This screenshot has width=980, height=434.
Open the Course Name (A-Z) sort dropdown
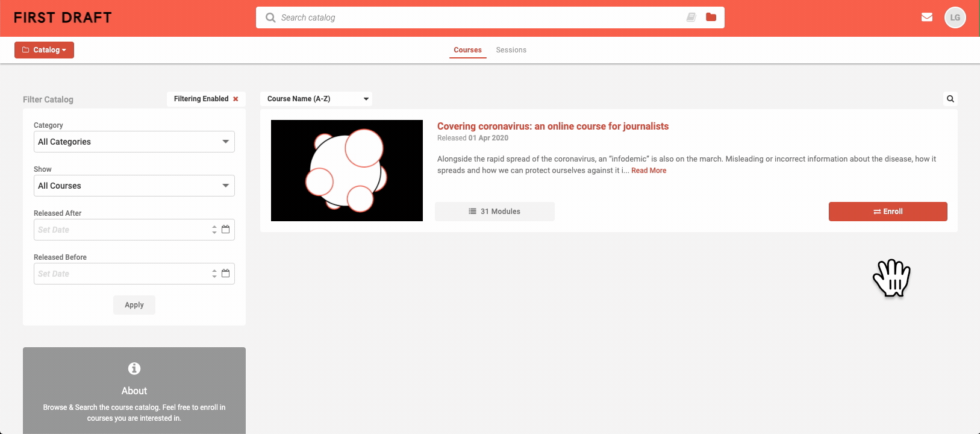point(316,99)
